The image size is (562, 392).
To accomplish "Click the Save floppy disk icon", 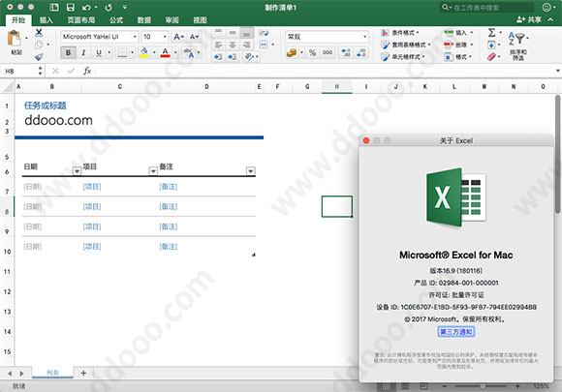I will 71,7.
